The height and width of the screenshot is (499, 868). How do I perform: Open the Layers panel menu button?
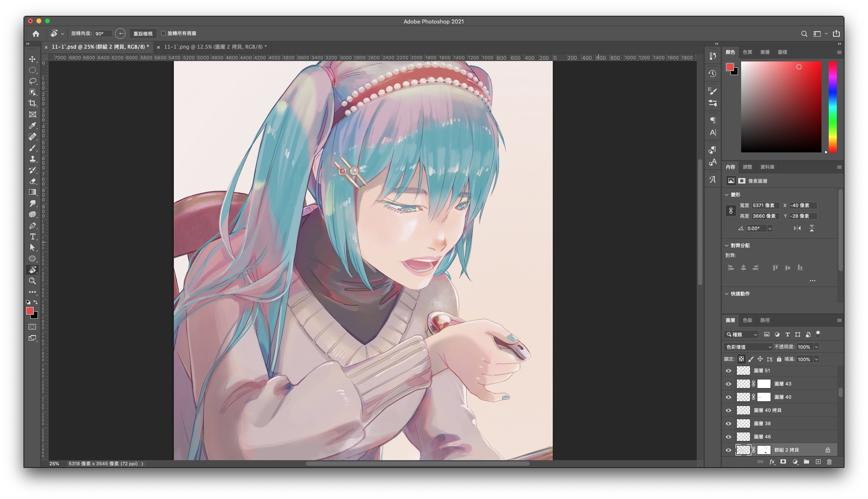click(x=839, y=320)
